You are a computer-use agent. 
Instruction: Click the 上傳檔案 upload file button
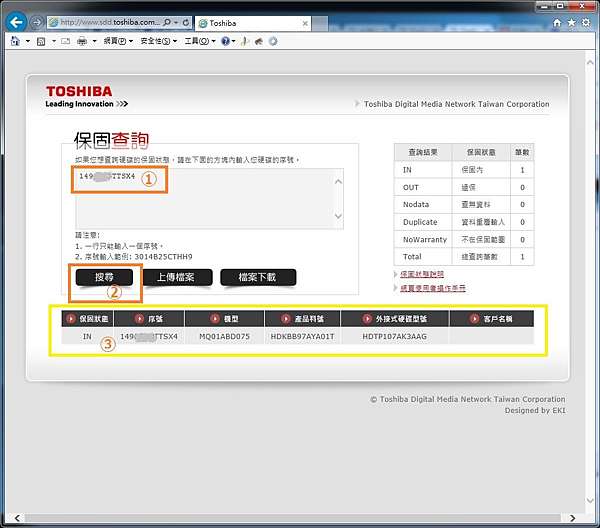pos(176,277)
